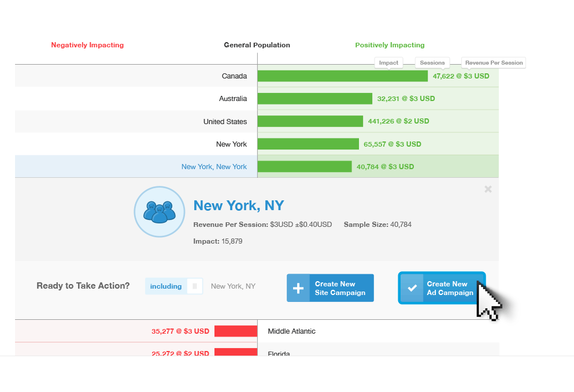574x392 pixels.
Task: Open the Negatively Impacting heading
Action: point(87,45)
